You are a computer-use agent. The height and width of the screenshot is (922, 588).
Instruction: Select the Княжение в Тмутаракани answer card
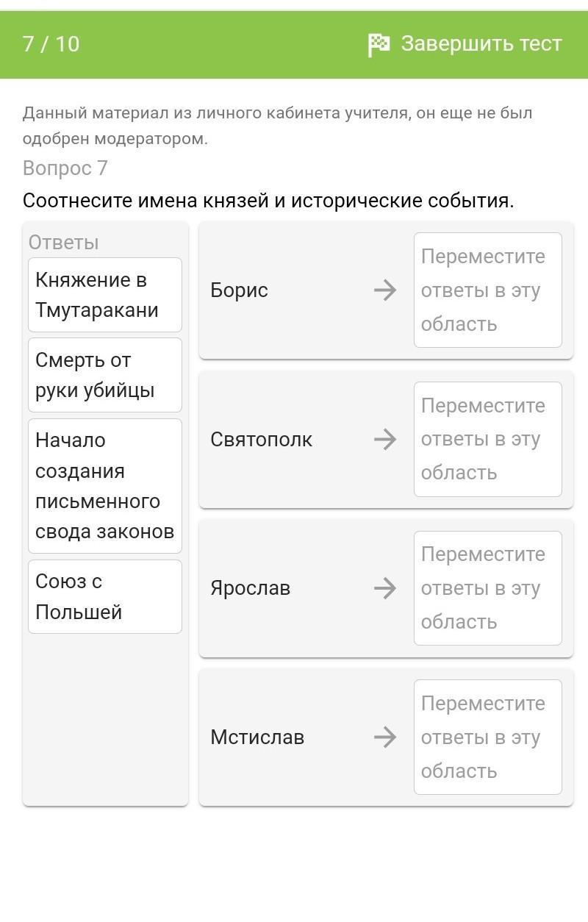(x=104, y=295)
